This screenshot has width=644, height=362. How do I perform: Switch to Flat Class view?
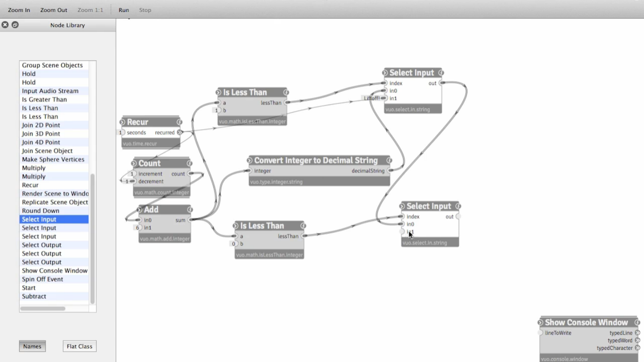coord(79,346)
